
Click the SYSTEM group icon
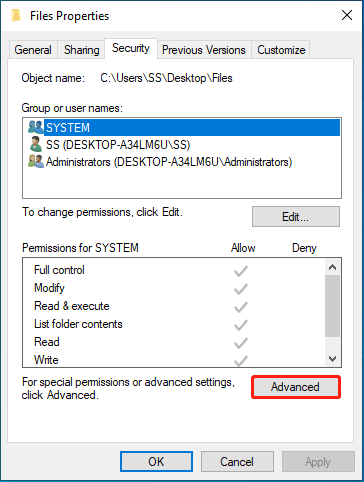tap(36, 127)
